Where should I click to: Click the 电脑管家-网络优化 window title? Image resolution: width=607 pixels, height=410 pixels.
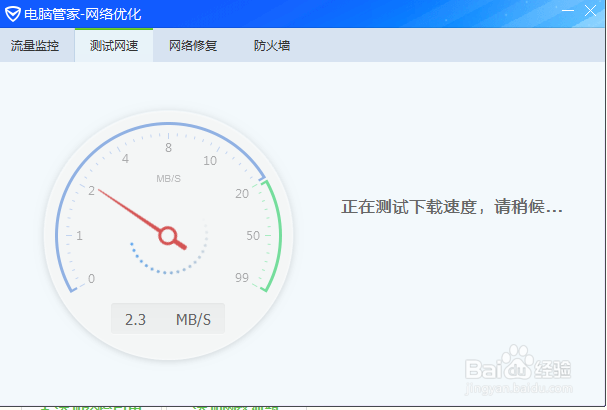82,14
